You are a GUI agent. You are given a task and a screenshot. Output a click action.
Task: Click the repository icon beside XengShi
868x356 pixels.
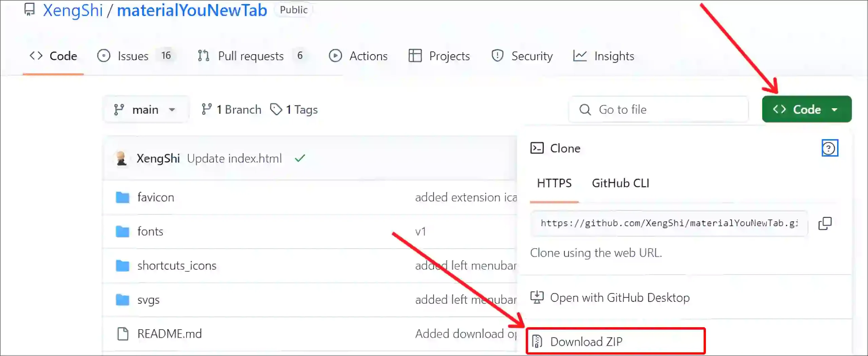pos(29,9)
